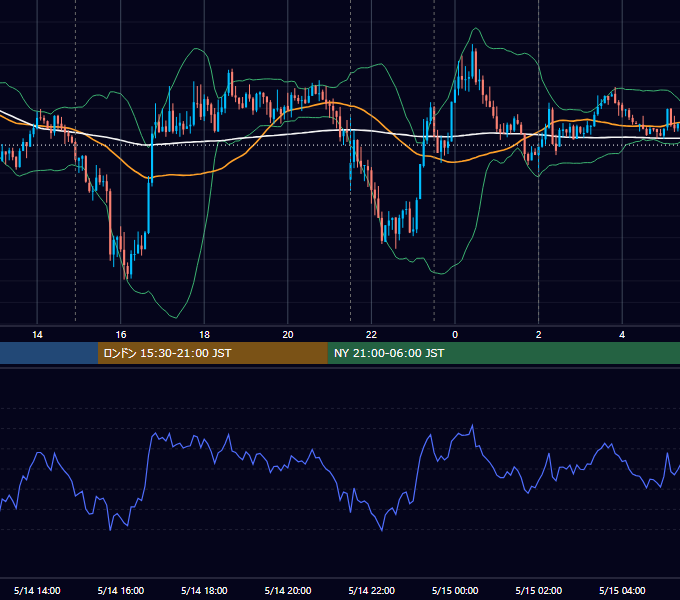The image size is (680, 600).
Task: Click the 0 hour axis label
Action: tap(455, 335)
